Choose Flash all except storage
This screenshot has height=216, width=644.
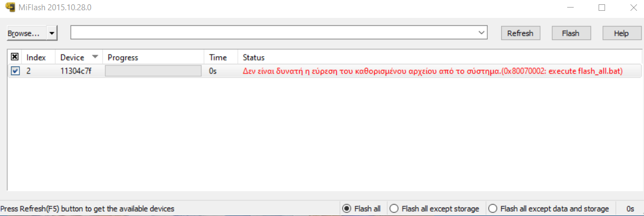tap(394, 208)
